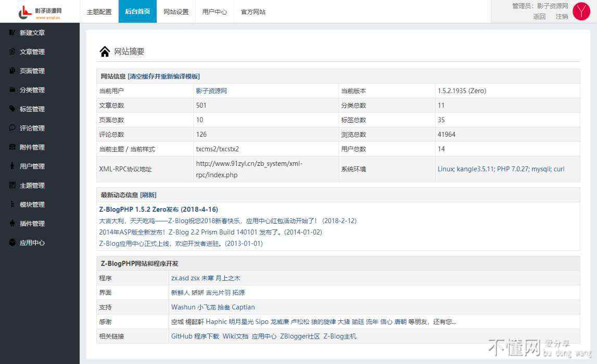Click the version value 1.5.2.1935 (Zero)
Viewport: 597px width, 364px height.
[x=462, y=91]
